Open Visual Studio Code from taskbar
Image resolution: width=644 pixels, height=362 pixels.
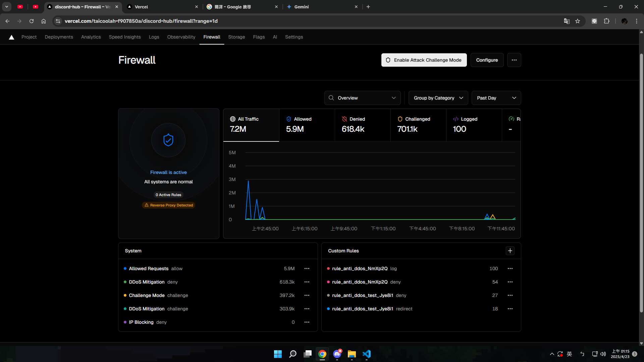coord(366,354)
